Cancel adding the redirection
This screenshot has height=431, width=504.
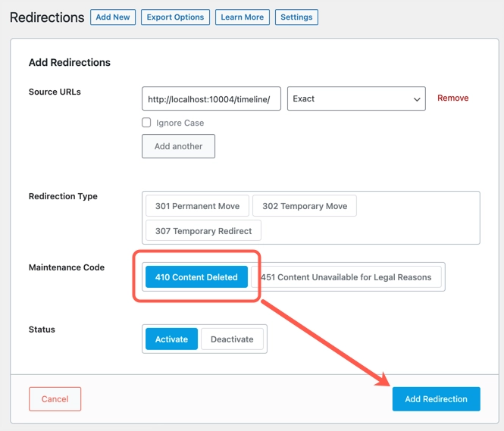click(55, 399)
